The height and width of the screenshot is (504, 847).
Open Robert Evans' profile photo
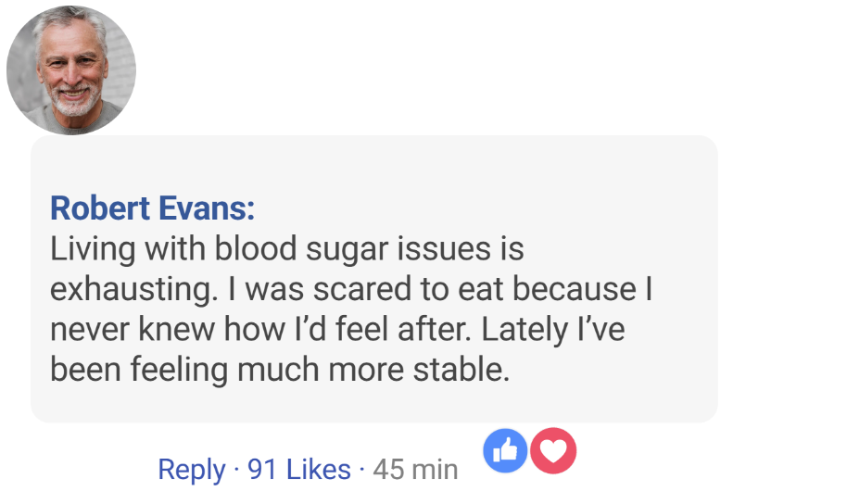point(71,70)
